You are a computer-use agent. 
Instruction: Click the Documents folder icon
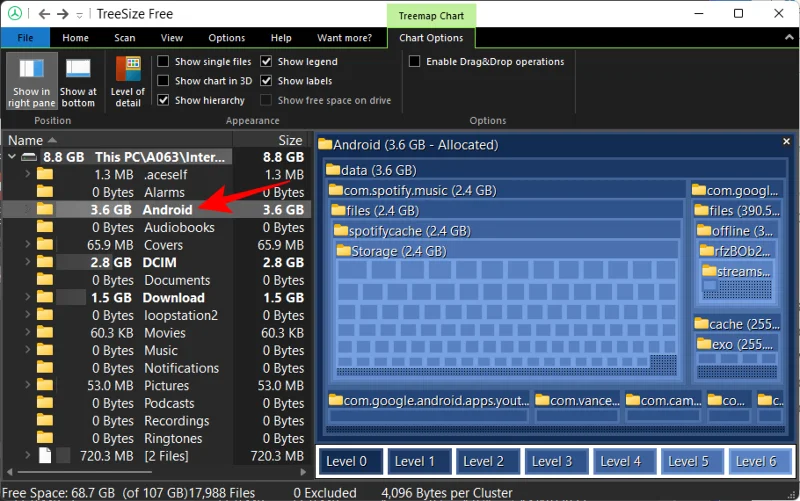[45, 280]
